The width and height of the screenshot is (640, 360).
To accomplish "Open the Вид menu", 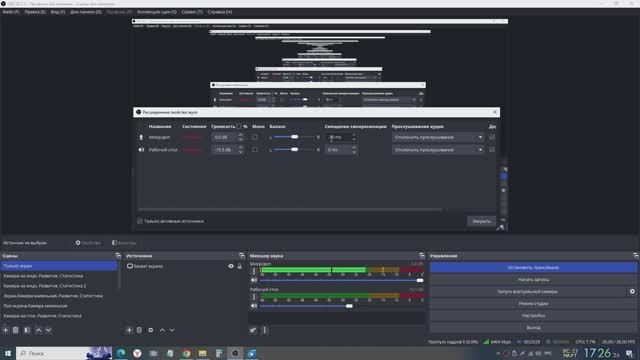I will 58,12.
